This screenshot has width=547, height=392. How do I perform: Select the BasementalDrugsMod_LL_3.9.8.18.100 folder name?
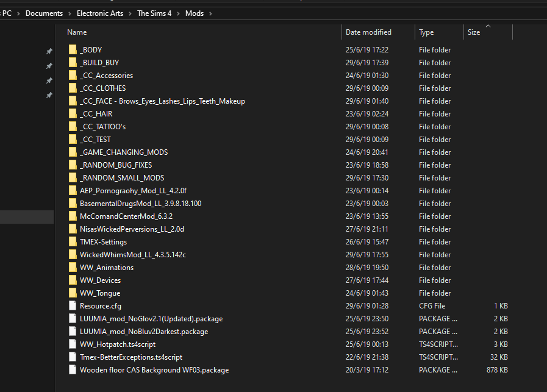click(140, 204)
